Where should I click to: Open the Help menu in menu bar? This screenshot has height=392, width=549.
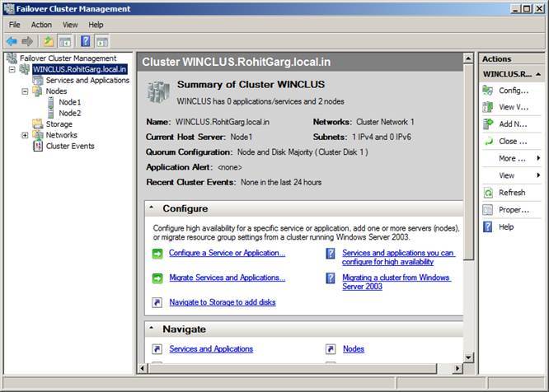click(x=96, y=25)
